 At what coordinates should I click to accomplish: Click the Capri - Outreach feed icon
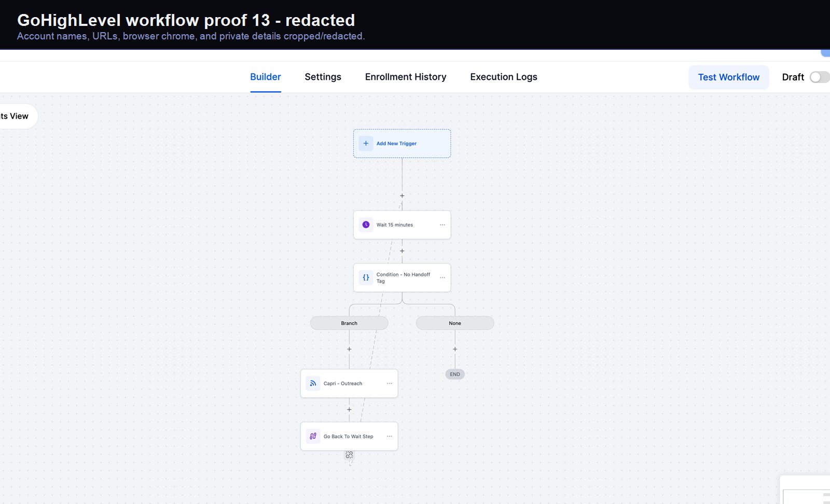(x=313, y=383)
